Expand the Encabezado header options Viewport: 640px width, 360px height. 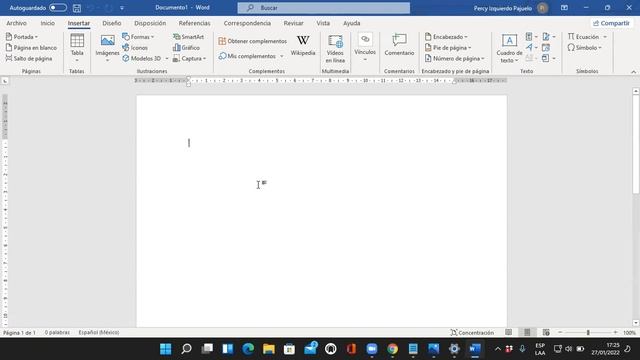(x=446, y=37)
